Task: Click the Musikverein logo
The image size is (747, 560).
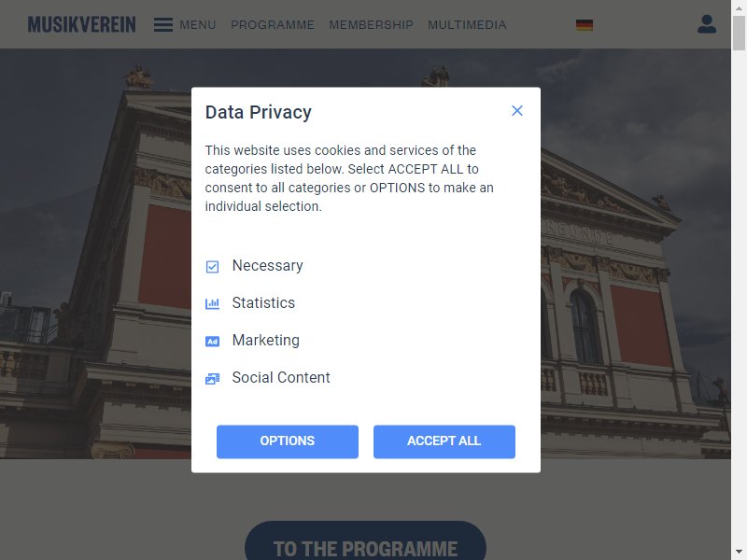Action: pyautogui.click(x=81, y=25)
